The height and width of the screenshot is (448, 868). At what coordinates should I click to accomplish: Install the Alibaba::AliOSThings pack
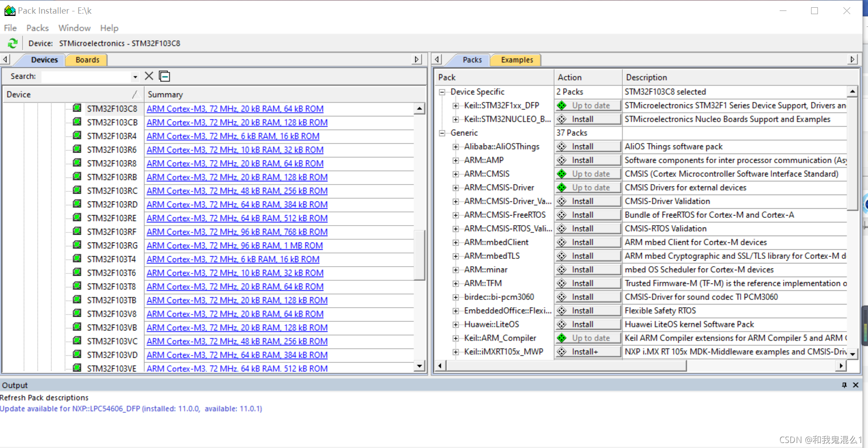[588, 146]
